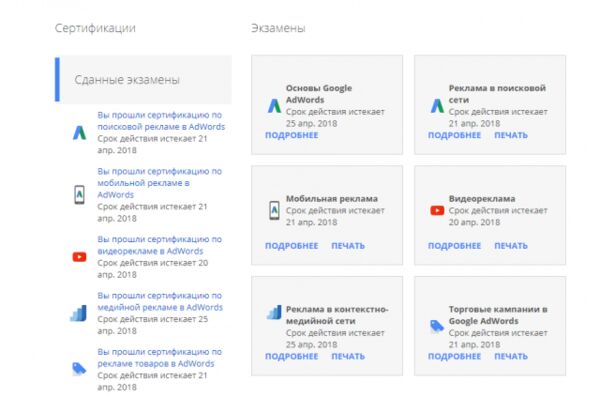The image size is (600, 400).
Task: Click ПЕЧАТЬ on Мобильная реклама card
Action: click(348, 246)
